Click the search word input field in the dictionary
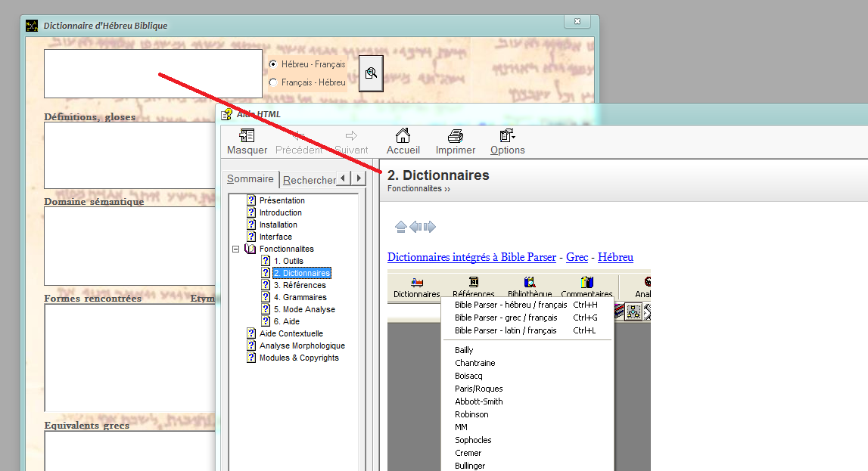 pyautogui.click(x=154, y=73)
